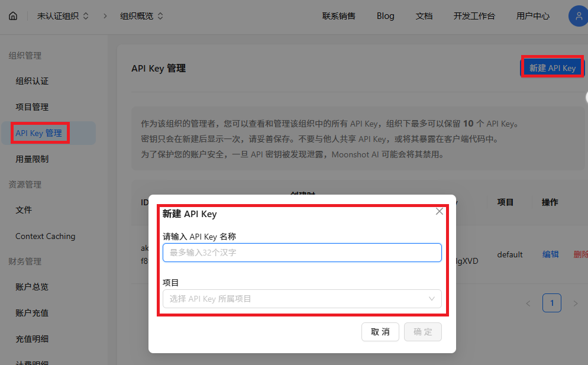Close the 新建 API Key dialog
The height and width of the screenshot is (365, 588).
click(x=439, y=212)
